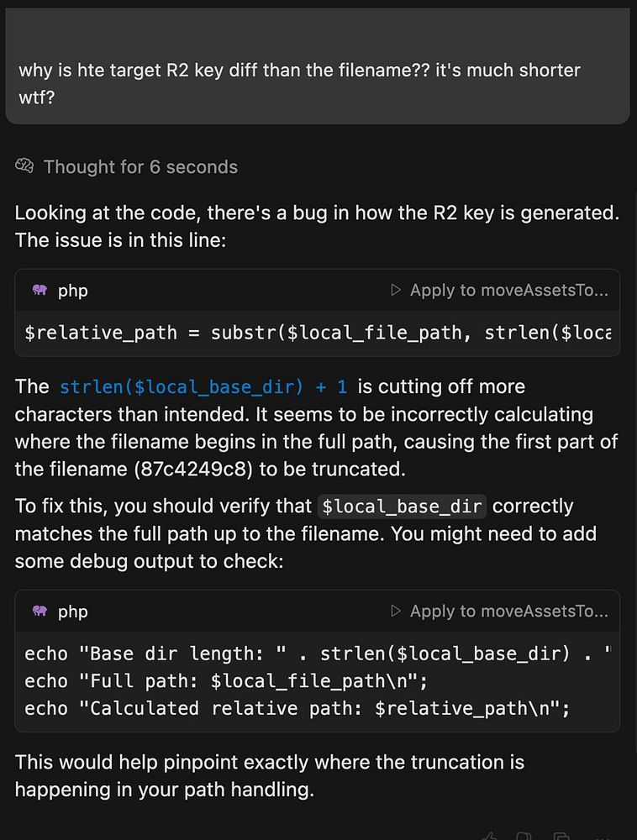This screenshot has width=637, height=840.
Task: Click the brain icon beside Thought for 6 seconds
Action: pyautogui.click(x=24, y=166)
